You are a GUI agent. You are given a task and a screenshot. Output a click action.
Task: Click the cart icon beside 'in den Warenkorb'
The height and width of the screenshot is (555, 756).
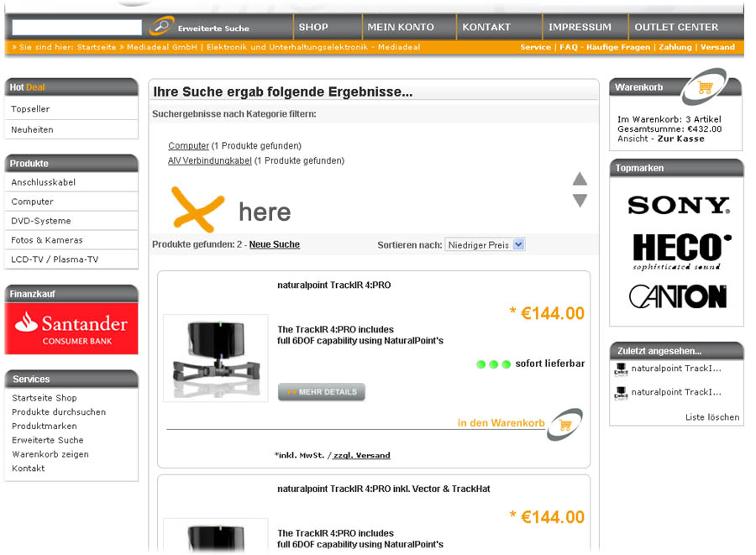564,424
